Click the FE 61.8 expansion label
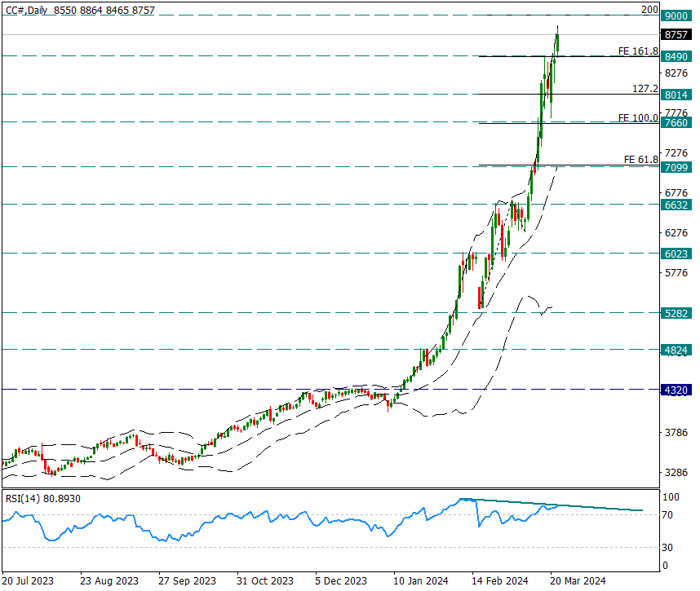Image resolution: width=700 pixels, height=591 pixels. (640, 160)
